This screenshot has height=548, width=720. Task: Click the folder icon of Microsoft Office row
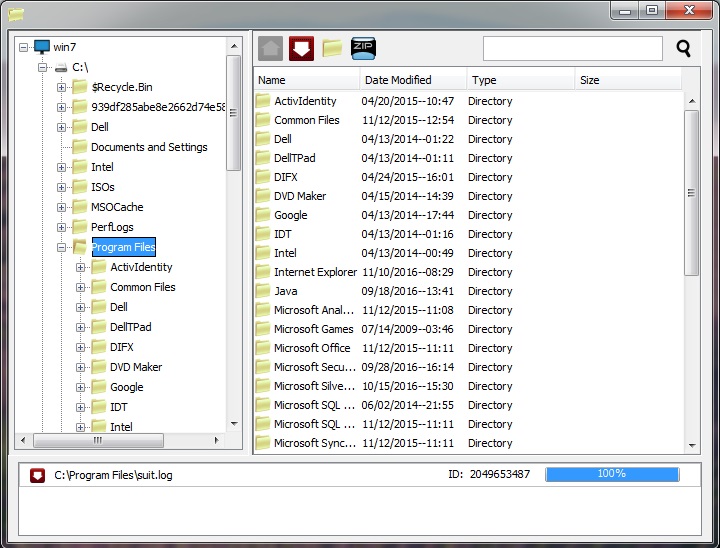click(263, 348)
